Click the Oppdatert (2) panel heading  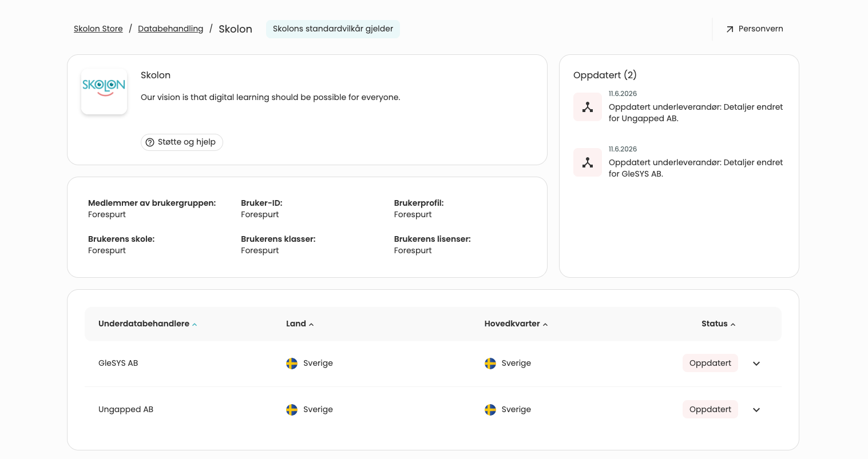point(605,75)
